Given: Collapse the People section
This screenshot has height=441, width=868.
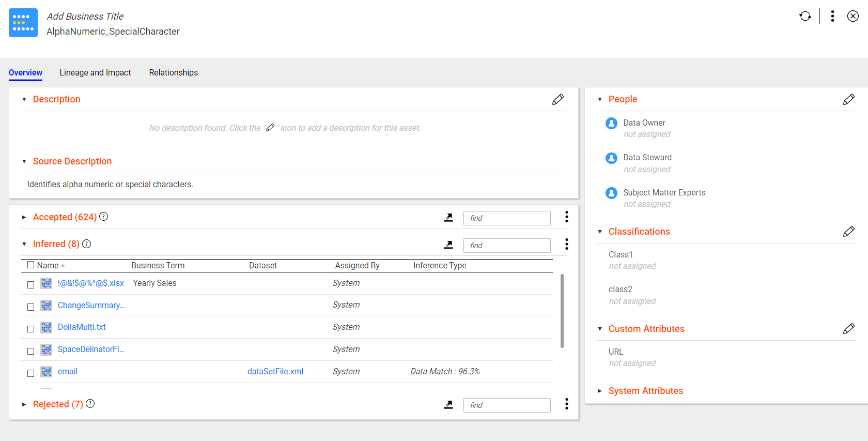Looking at the screenshot, I should 600,99.
